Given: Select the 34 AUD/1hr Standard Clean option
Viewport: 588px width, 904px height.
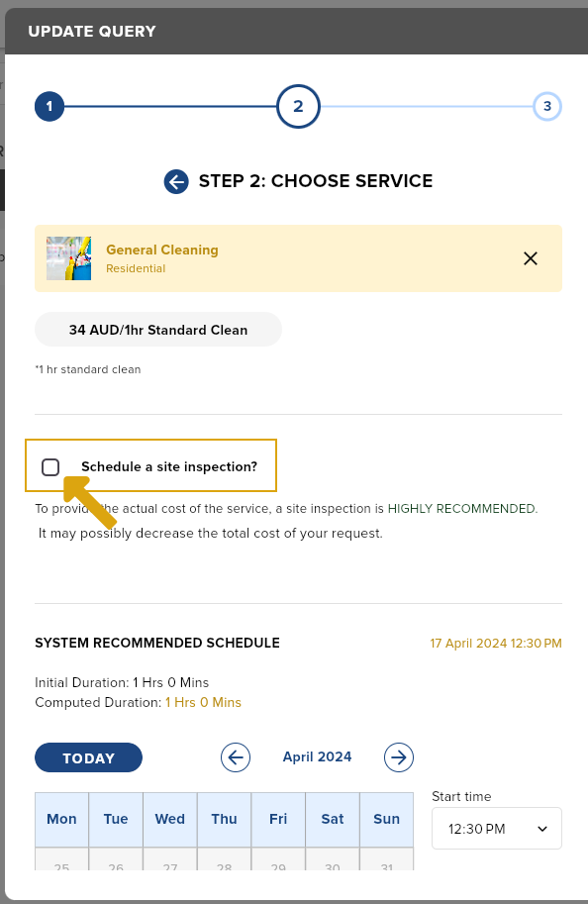Looking at the screenshot, I should click(158, 330).
